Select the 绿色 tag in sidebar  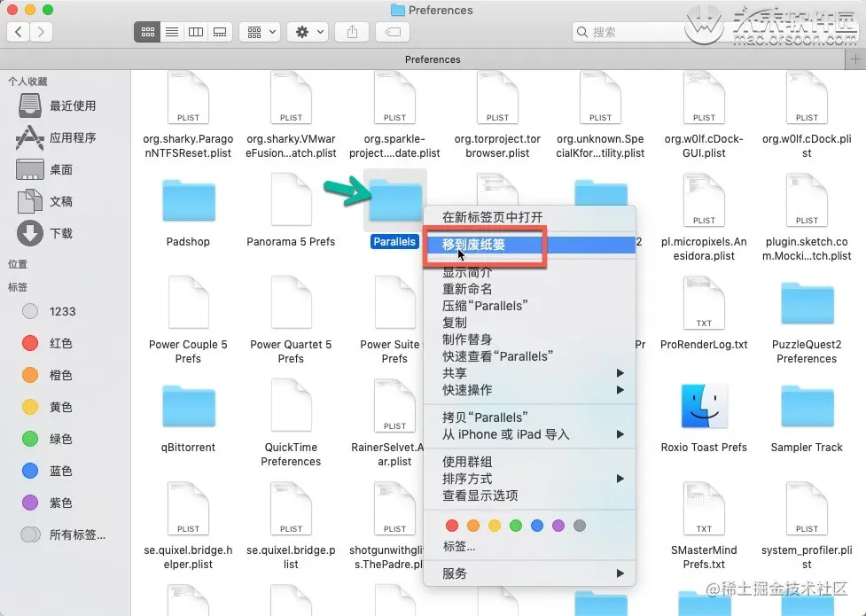pyautogui.click(x=48, y=440)
